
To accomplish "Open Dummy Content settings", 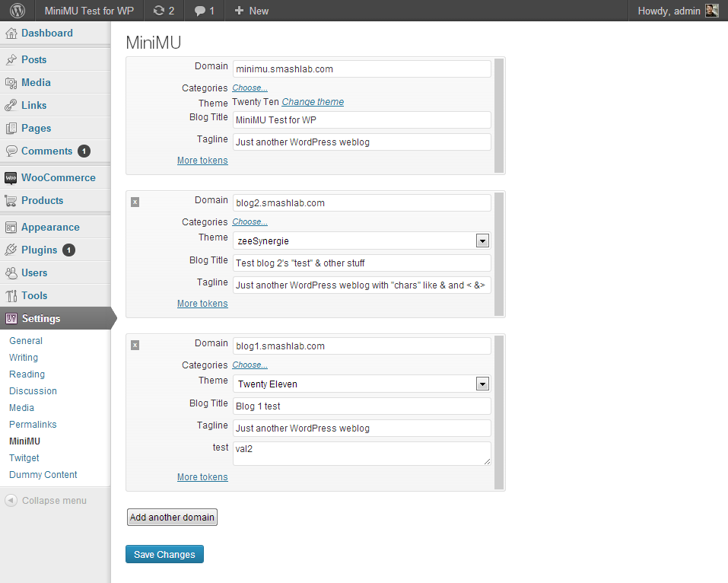I will [x=43, y=474].
